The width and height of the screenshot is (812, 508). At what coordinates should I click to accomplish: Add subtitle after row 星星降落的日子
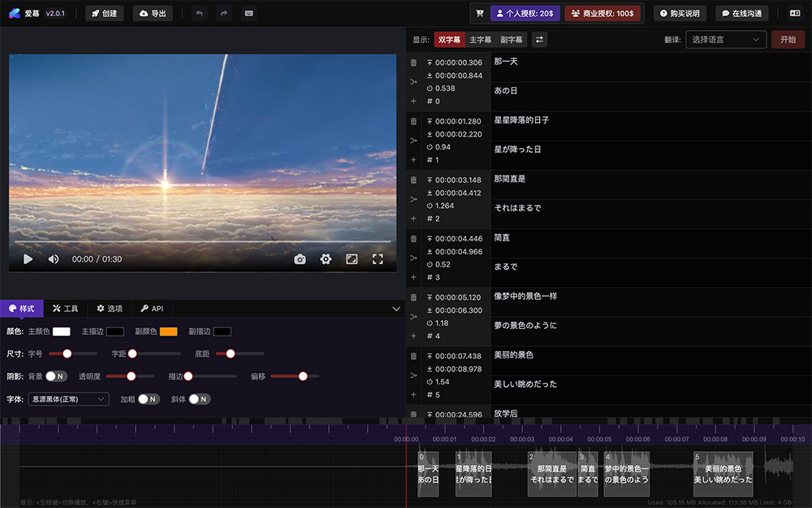[413, 159]
